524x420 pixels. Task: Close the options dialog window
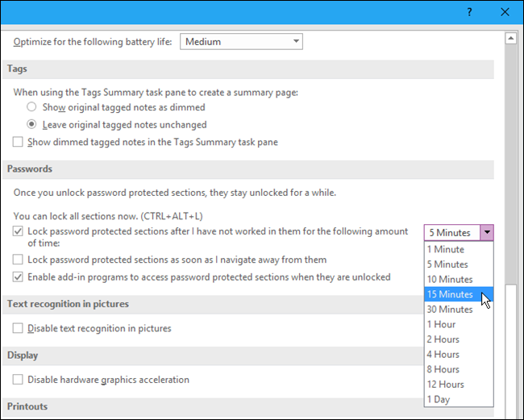(505, 12)
